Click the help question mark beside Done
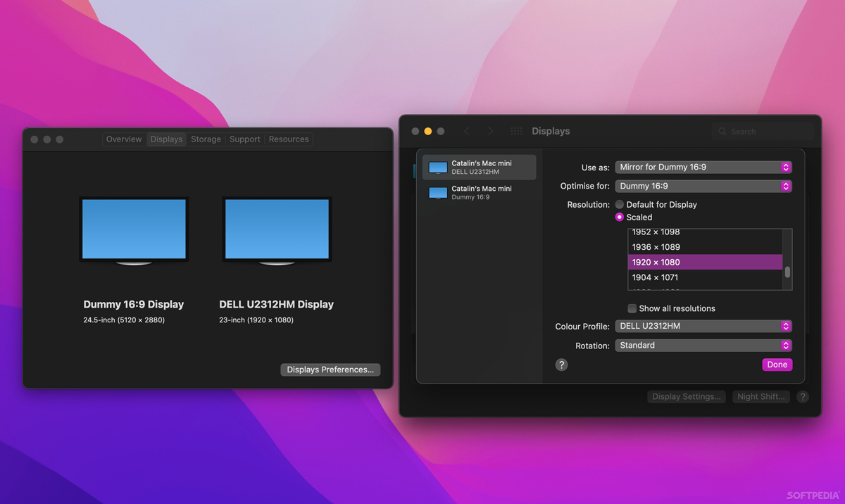This screenshot has height=504, width=845. [x=561, y=365]
